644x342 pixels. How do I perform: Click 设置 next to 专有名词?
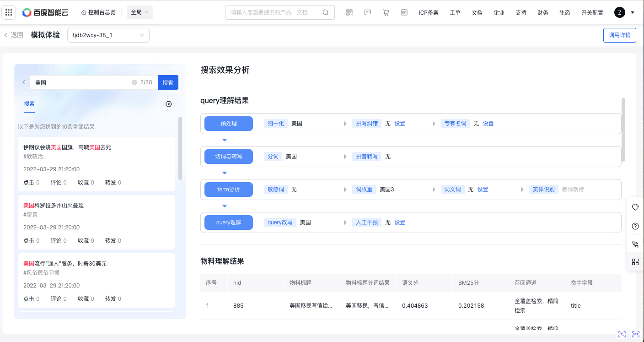pos(488,124)
